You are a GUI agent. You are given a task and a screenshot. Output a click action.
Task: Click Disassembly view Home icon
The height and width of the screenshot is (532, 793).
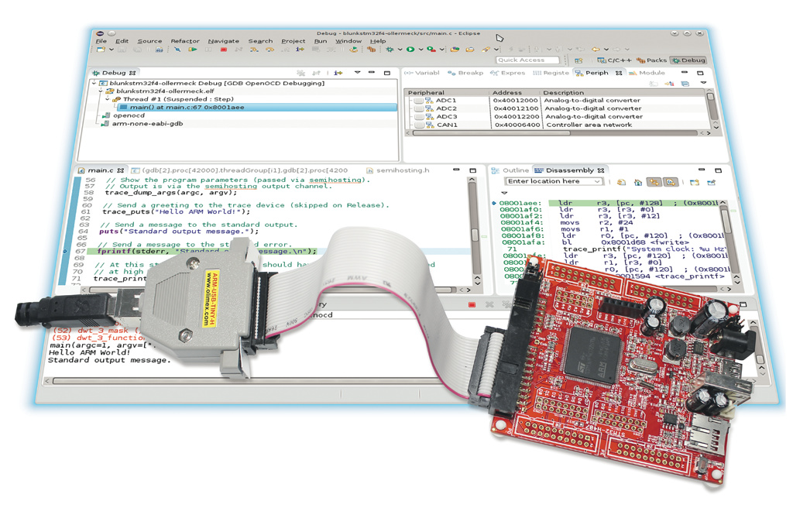click(638, 182)
